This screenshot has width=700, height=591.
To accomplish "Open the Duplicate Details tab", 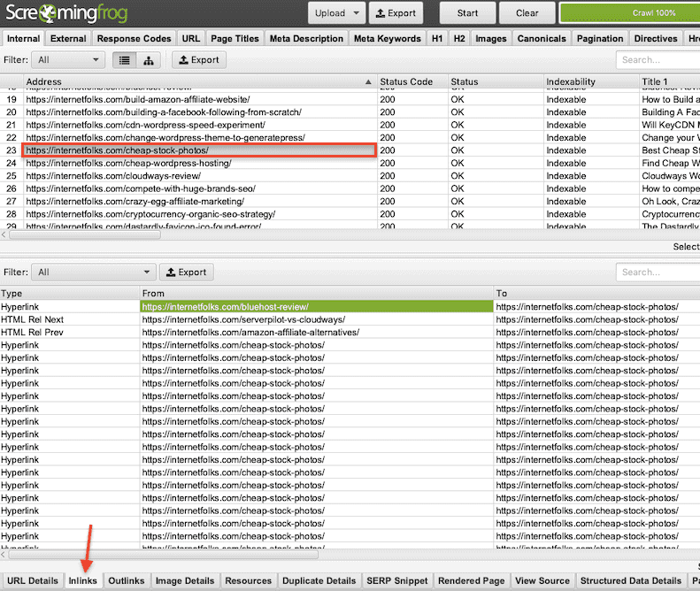I will (319, 580).
